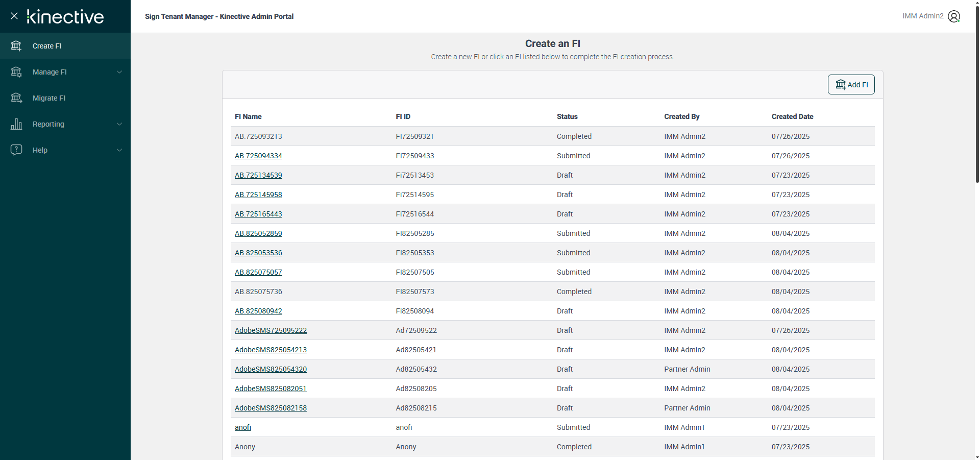
Task: Select the Create FI menu item
Action: click(x=47, y=46)
